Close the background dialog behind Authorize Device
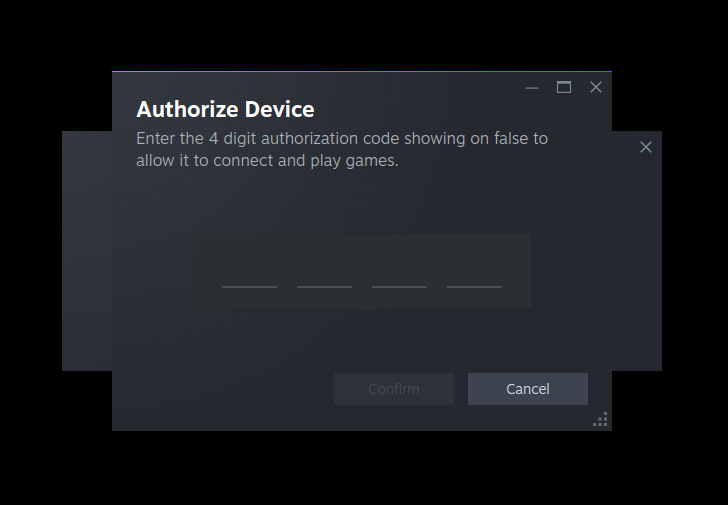This screenshot has height=505, width=728. tap(646, 147)
